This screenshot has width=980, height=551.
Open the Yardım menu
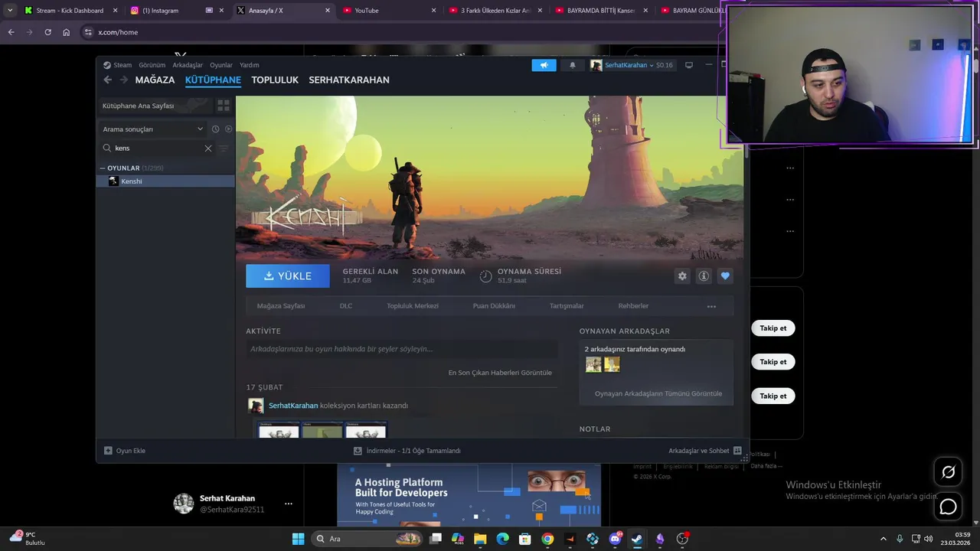(250, 65)
